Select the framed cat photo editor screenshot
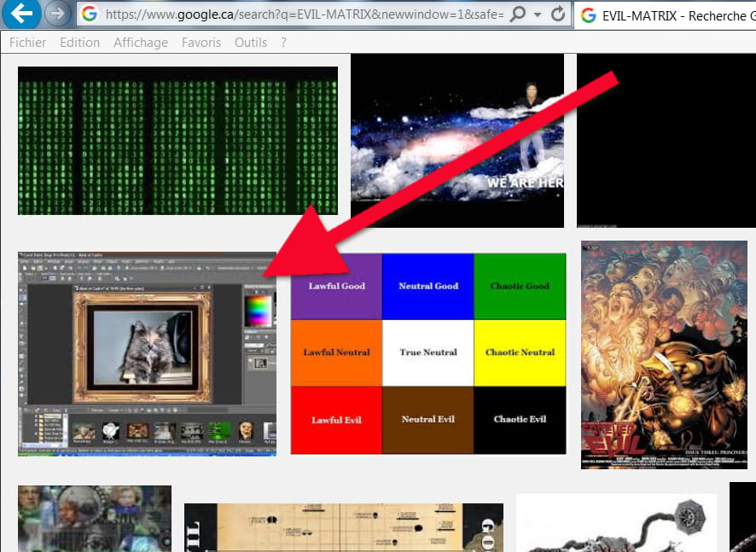Image resolution: width=756 pixels, height=552 pixels. pos(147,353)
